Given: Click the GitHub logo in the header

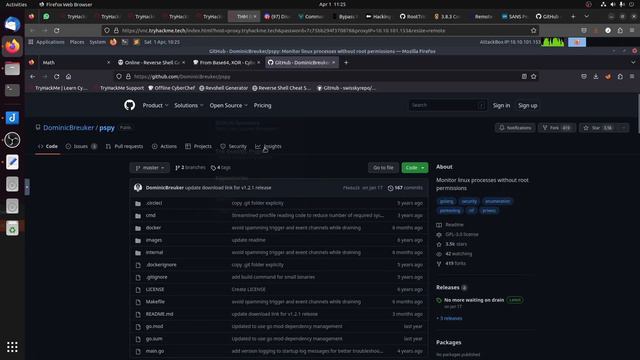Looking at the screenshot, I should coord(129,105).
